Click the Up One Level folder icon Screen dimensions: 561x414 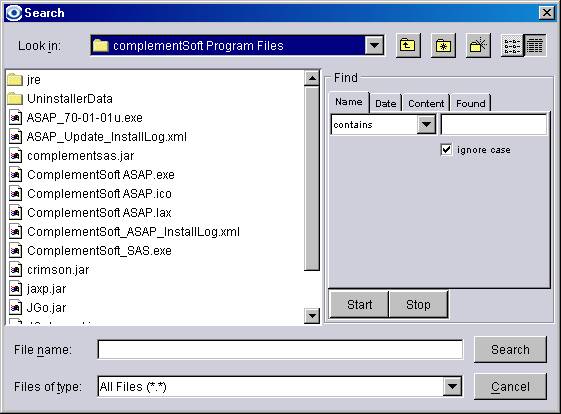[408, 45]
